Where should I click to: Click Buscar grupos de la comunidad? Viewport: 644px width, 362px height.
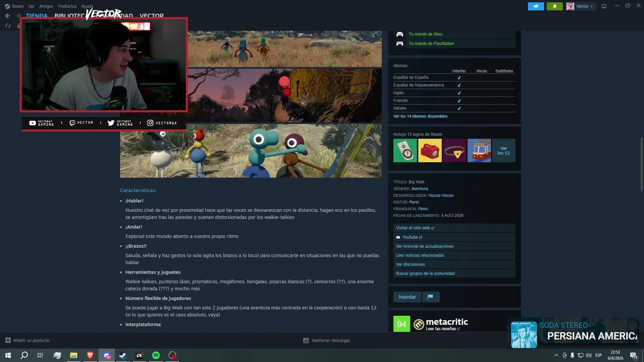click(x=454, y=274)
